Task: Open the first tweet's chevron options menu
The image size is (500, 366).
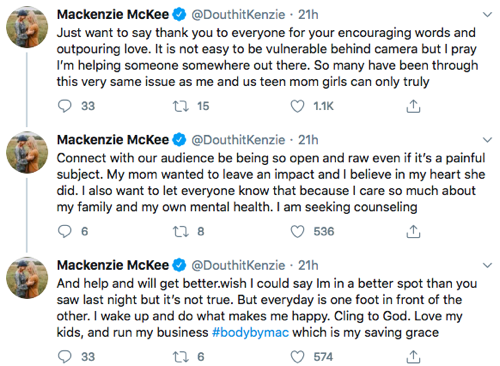Action: click(487, 15)
